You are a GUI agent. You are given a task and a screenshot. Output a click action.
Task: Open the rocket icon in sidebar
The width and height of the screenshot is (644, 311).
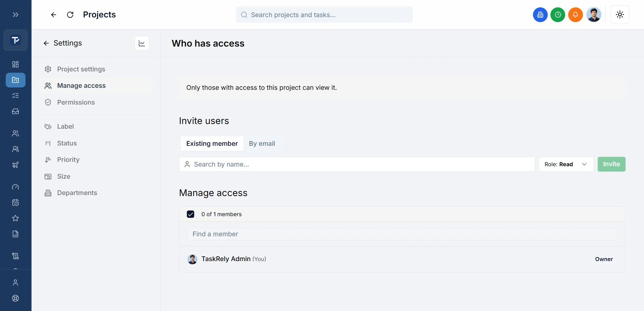[15, 165]
